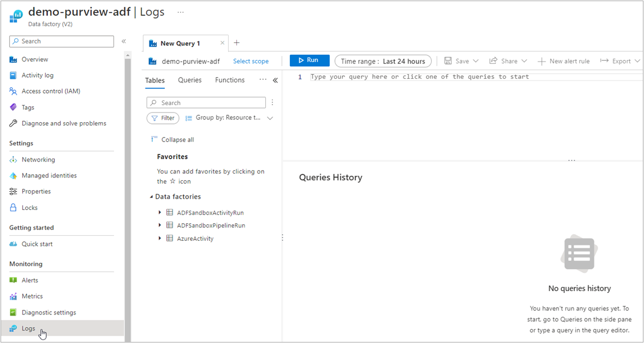The width and height of the screenshot is (644, 343).
Task: Click the ADFSandboxActivityRun table icon
Action: point(169,213)
